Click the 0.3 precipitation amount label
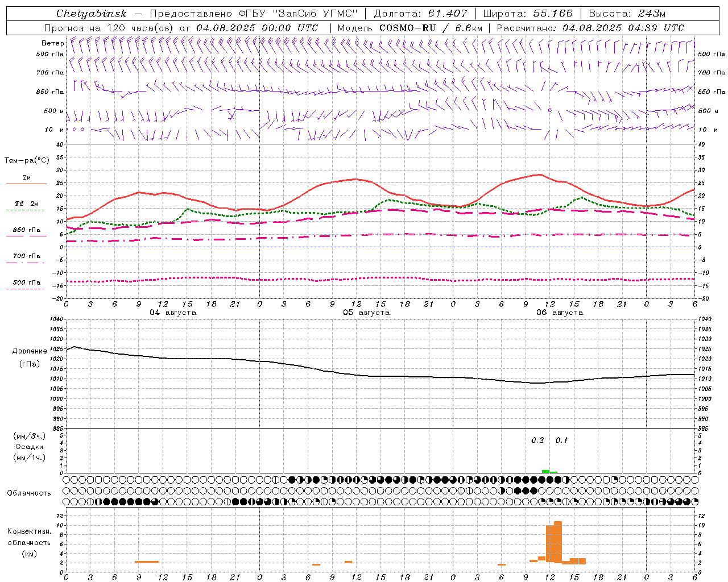 [537, 440]
